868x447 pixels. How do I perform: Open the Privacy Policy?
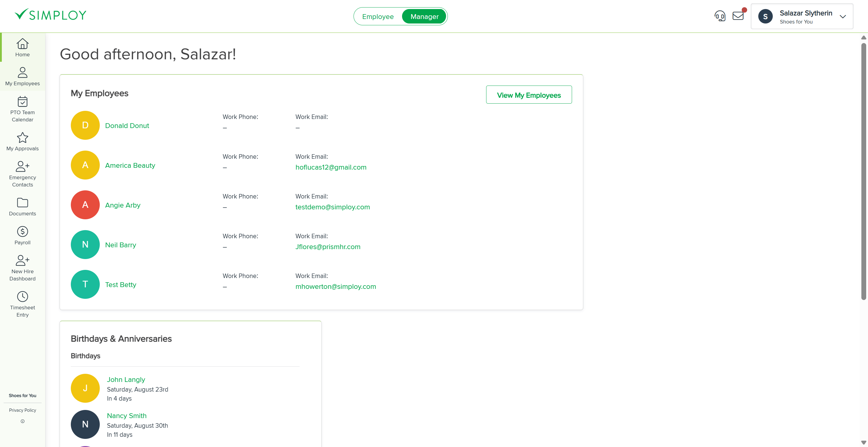(x=22, y=410)
